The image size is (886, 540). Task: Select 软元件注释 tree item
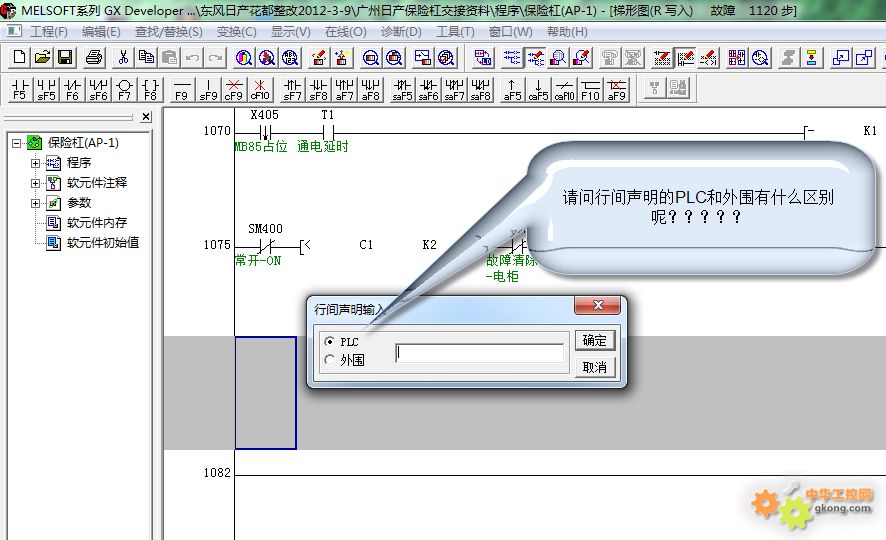point(97,183)
